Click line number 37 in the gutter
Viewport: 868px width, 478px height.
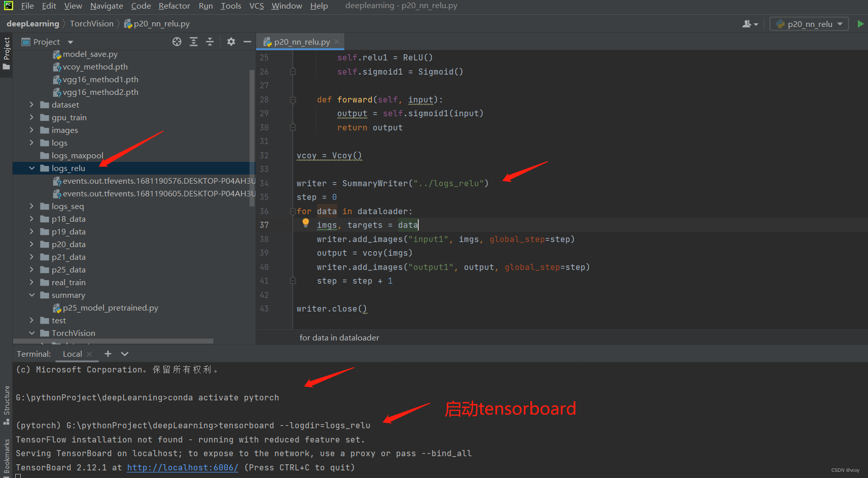(x=264, y=225)
